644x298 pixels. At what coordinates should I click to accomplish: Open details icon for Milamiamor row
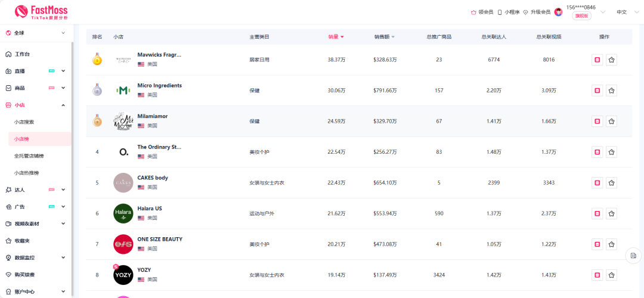pyautogui.click(x=597, y=122)
